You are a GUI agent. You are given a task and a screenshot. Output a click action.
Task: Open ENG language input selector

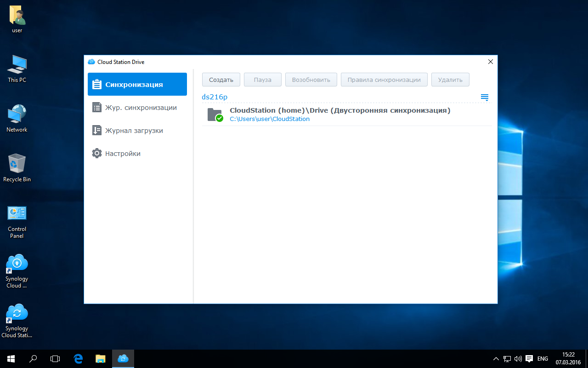(543, 358)
